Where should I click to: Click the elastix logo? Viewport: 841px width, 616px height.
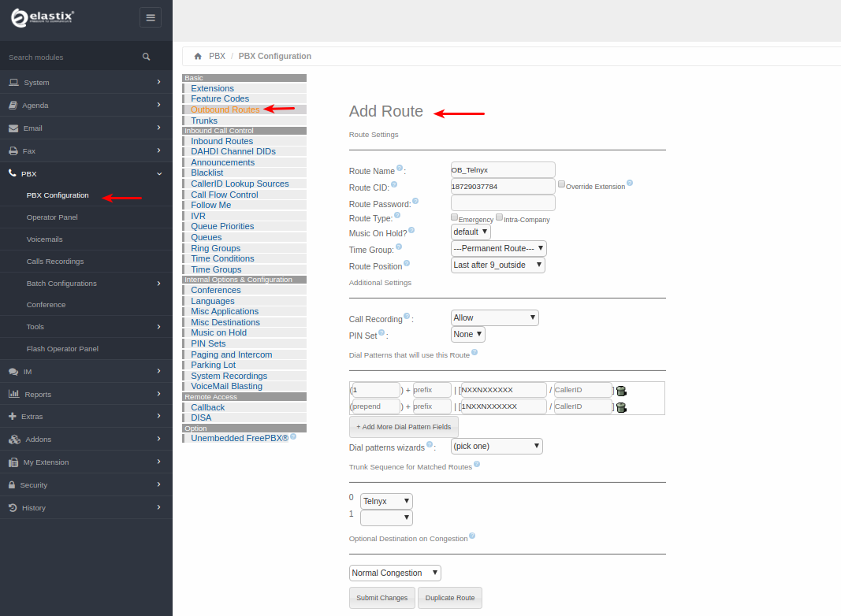point(43,17)
